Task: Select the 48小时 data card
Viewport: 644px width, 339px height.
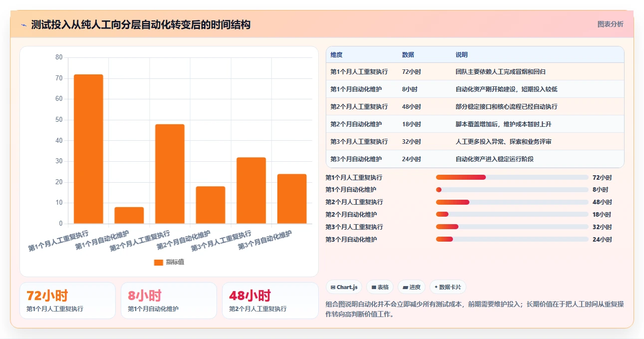Action: click(x=270, y=301)
